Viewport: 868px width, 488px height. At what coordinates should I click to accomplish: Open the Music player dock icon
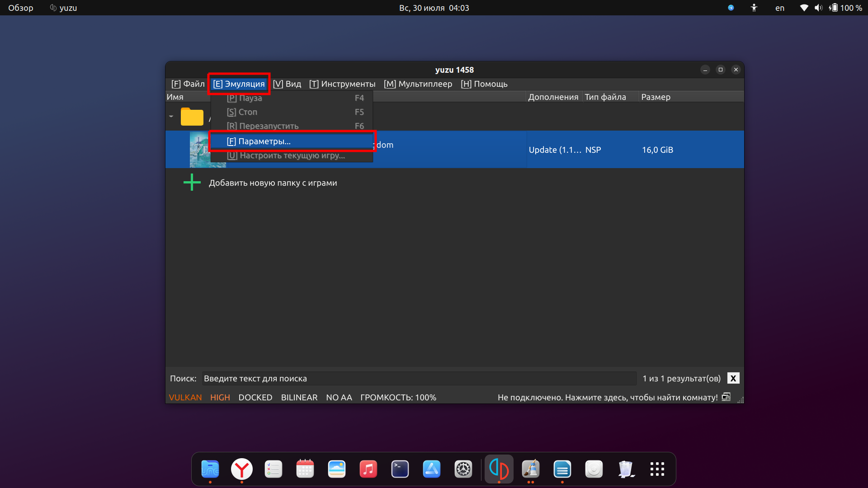(368, 469)
